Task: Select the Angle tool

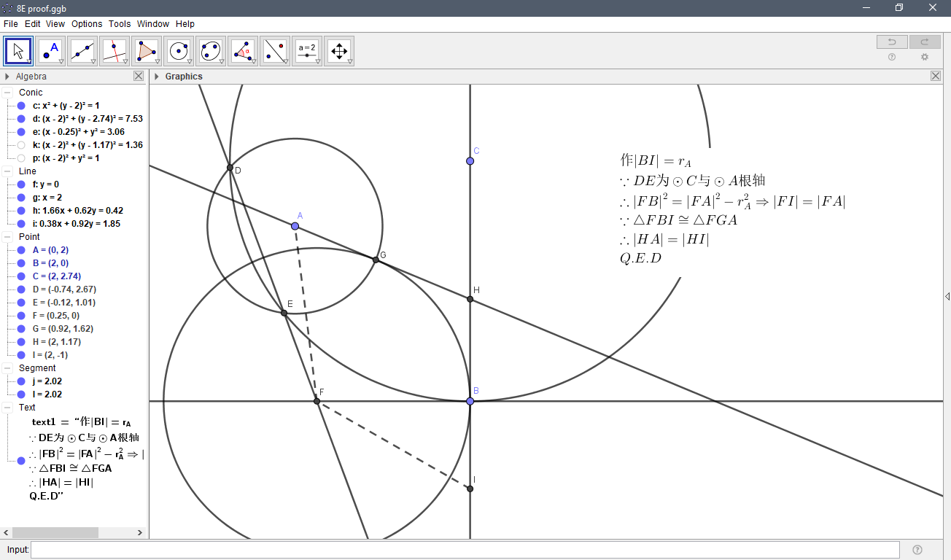Action: click(x=243, y=50)
